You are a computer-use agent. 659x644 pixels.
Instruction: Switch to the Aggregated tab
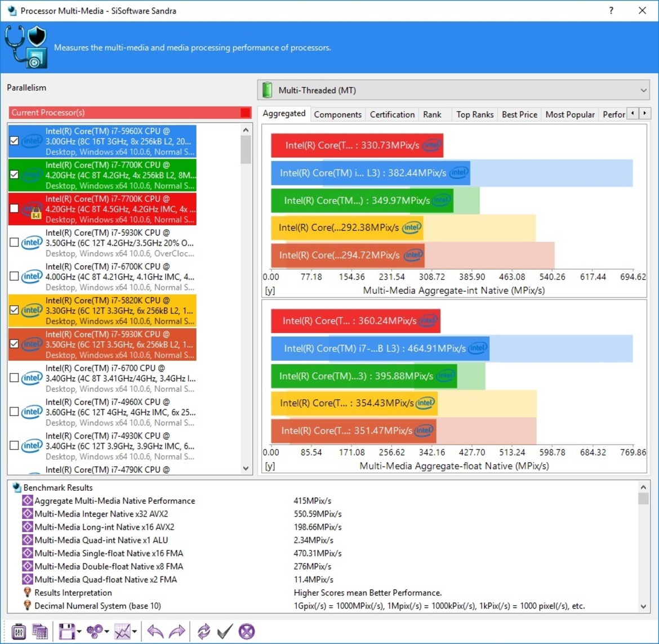284,113
